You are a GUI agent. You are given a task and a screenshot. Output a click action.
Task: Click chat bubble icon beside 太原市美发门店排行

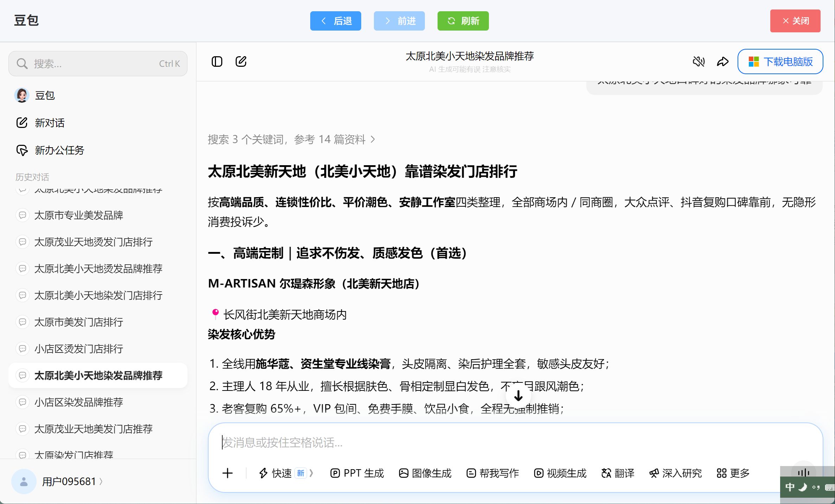[x=23, y=322]
